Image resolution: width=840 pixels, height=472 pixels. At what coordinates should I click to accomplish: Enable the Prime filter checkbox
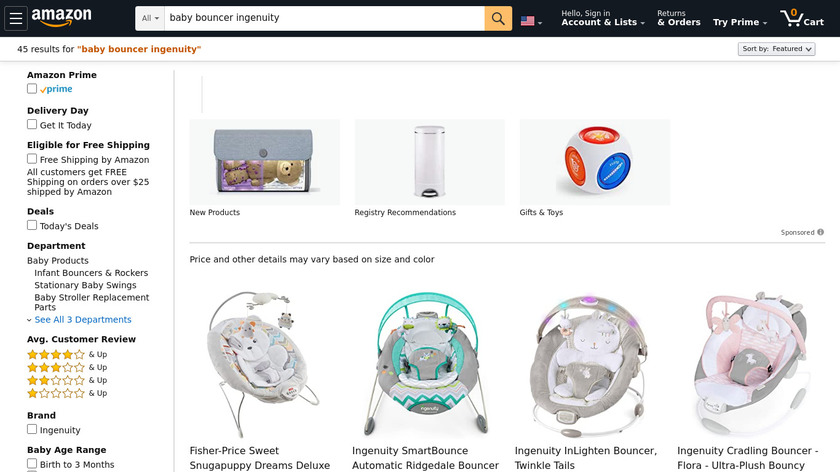click(32, 89)
